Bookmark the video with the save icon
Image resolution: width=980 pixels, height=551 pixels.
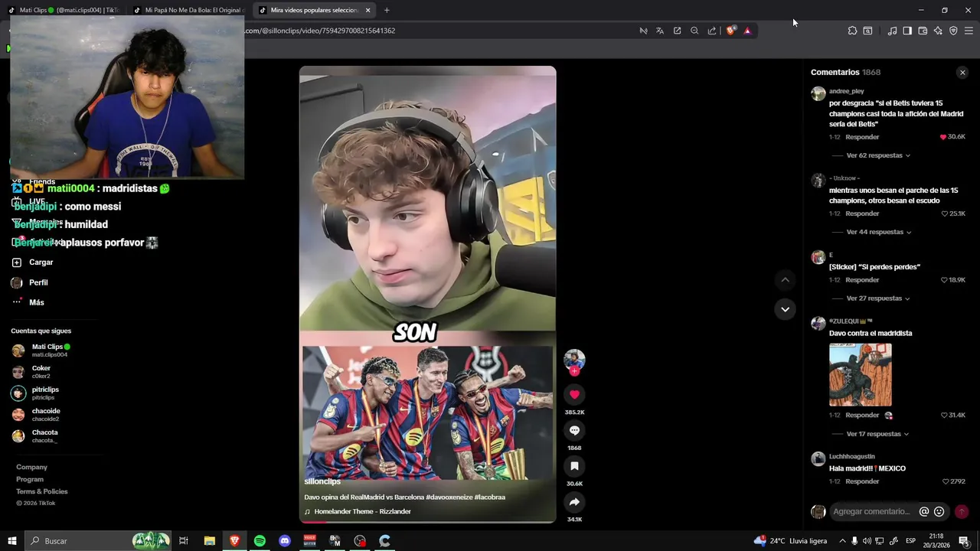tap(574, 466)
